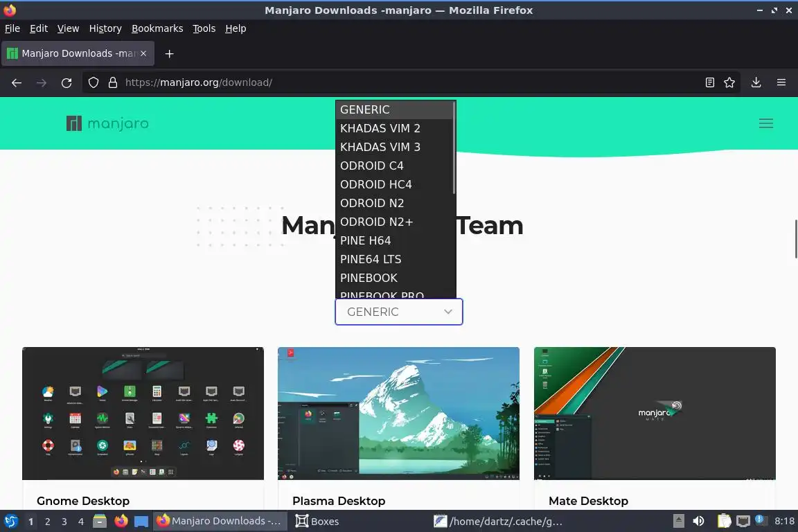Screen dimensions: 798x532
Task: Switch to workspace 4
Action: pos(80,522)
